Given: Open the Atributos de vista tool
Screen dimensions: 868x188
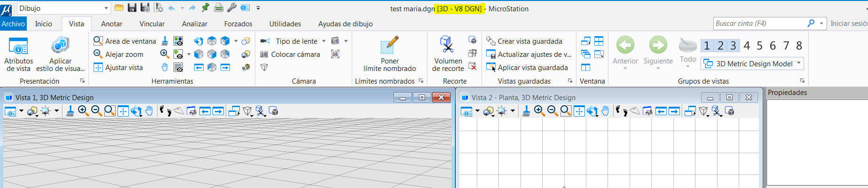Looking at the screenshot, I should [18, 54].
